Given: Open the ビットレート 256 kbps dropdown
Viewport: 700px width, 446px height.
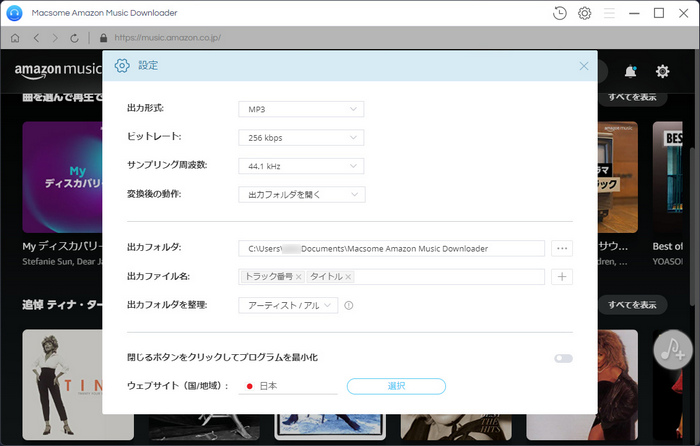Looking at the screenshot, I should coord(301,138).
